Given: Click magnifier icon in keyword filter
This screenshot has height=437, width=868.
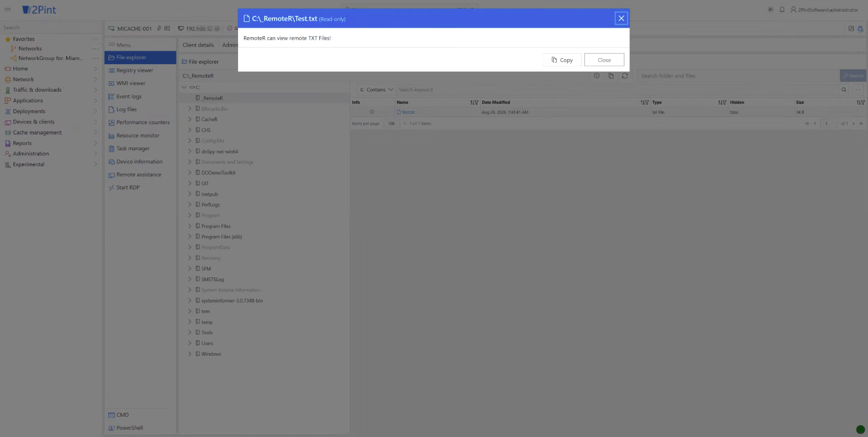Looking at the screenshot, I should click(844, 90).
